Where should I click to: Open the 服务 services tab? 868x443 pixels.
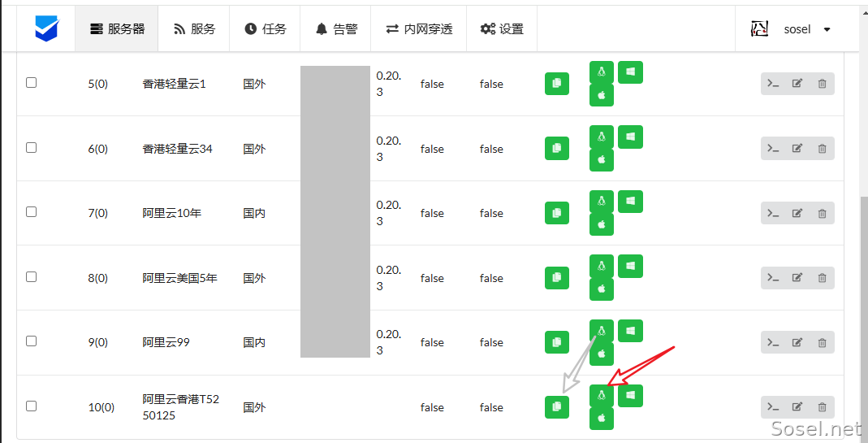(194, 29)
